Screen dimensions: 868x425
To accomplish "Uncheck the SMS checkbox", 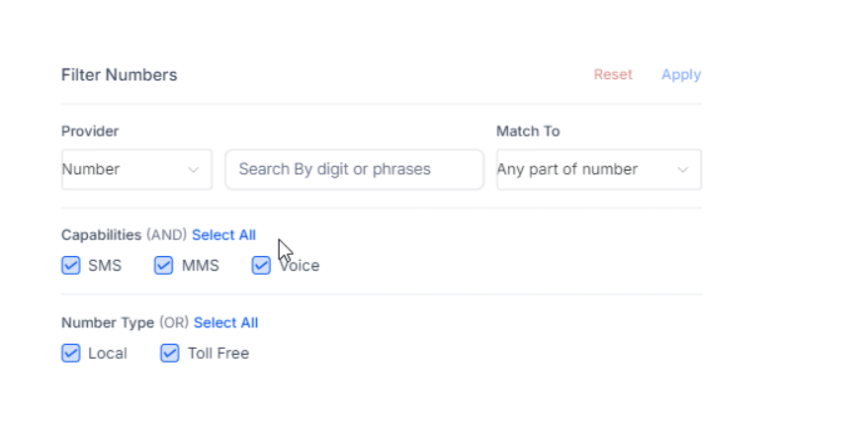I will 71,265.
